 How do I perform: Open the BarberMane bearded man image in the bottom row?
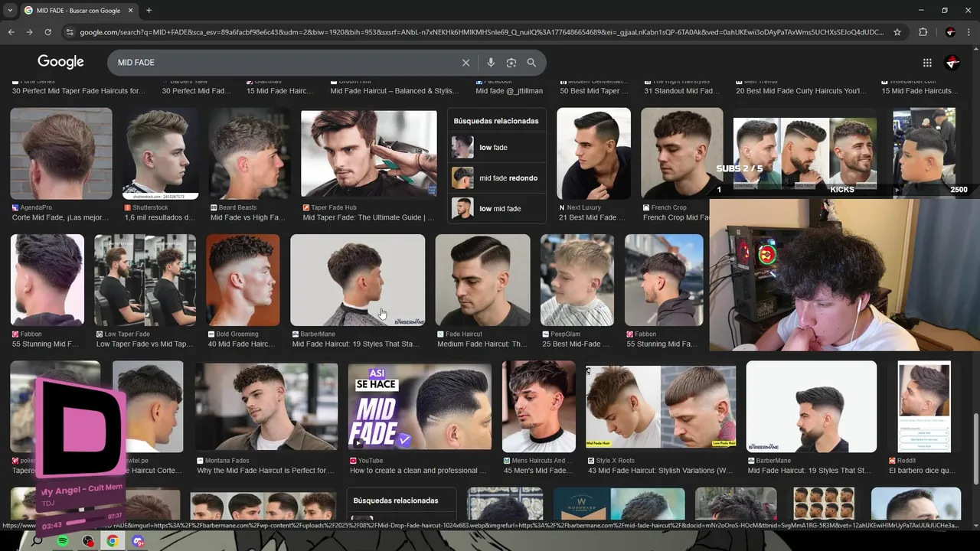[812, 407]
